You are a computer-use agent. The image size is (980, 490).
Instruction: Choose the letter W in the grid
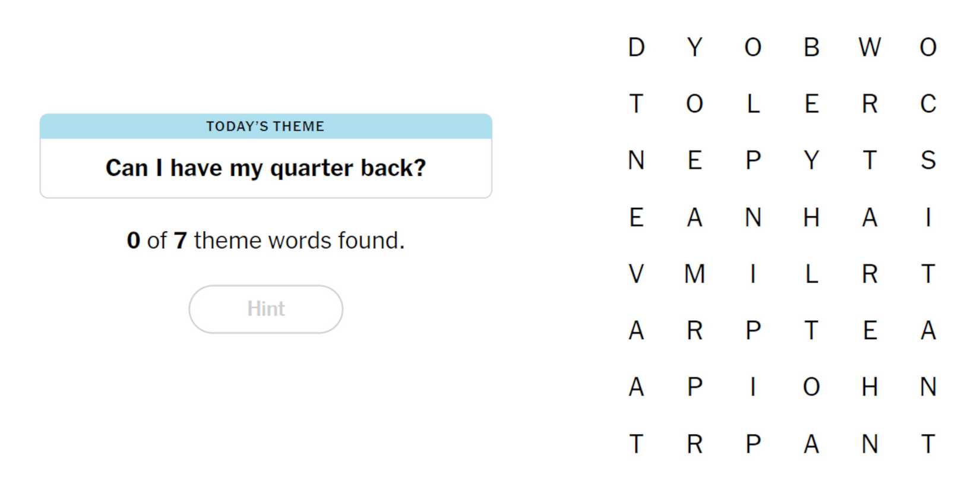[870, 48]
